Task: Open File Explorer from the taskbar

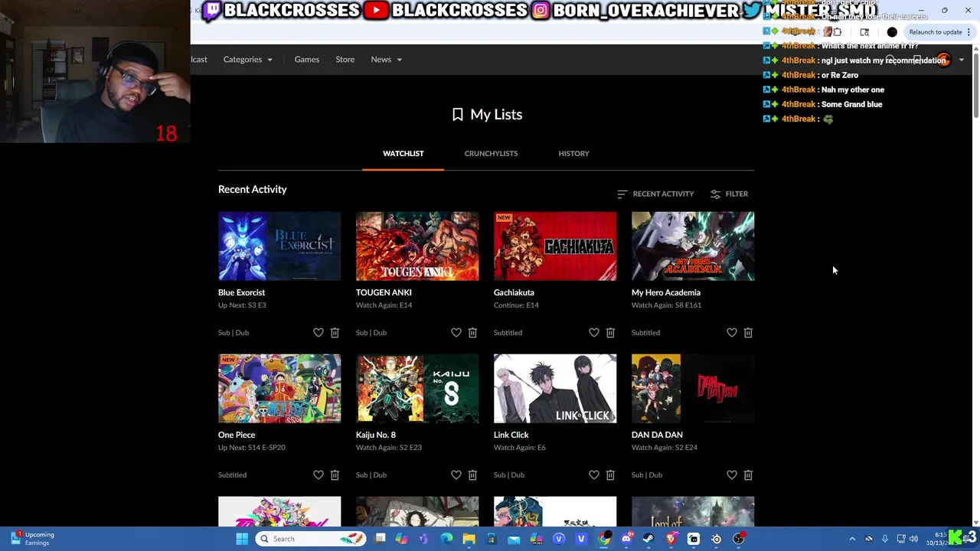Action: (x=469, y=539)
